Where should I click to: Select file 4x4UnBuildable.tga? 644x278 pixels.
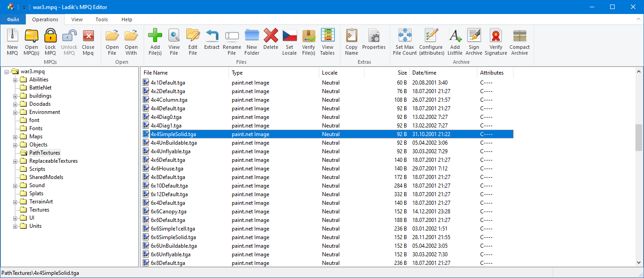pyautogui.click(x=173, y=143)
